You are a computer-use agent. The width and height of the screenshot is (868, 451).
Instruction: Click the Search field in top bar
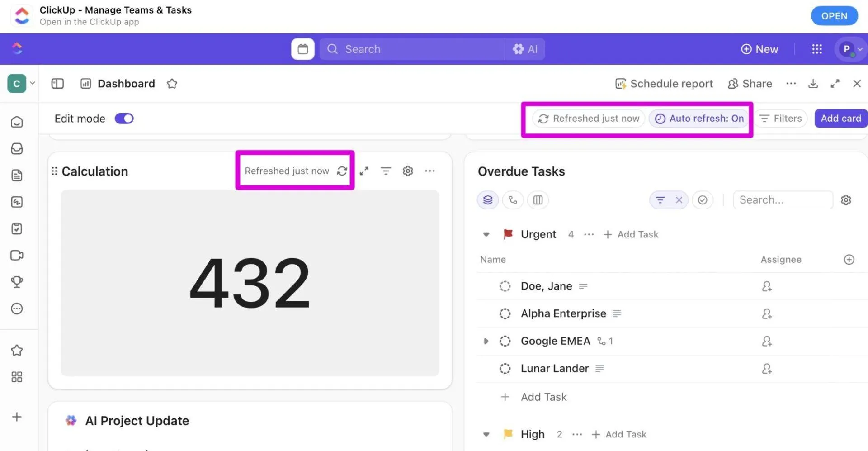tap(412, 49)
